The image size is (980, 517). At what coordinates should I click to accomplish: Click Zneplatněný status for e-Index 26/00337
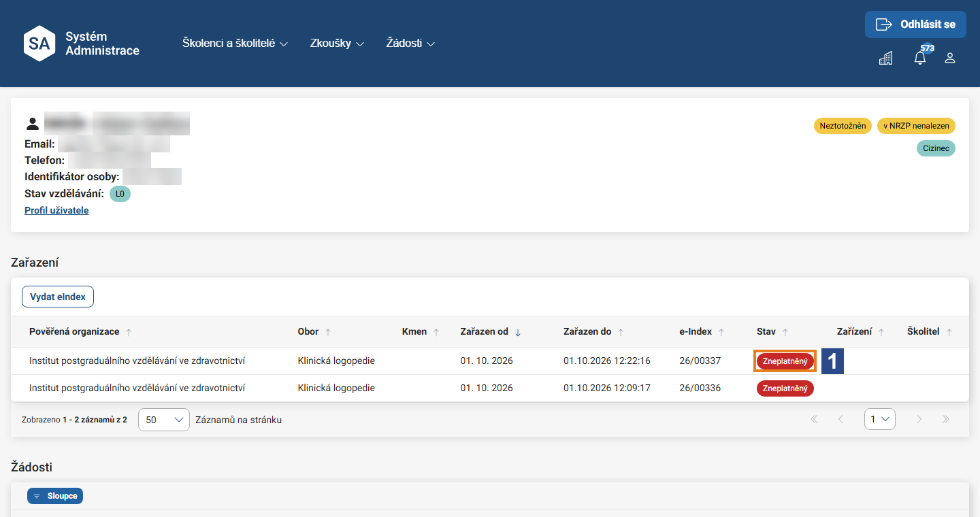785,361
